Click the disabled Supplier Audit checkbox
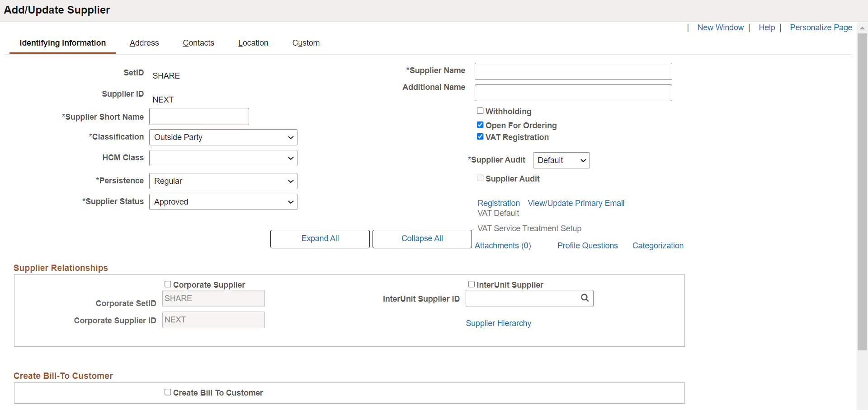Viewport: 868px width, 410px height. coord(480,178)
